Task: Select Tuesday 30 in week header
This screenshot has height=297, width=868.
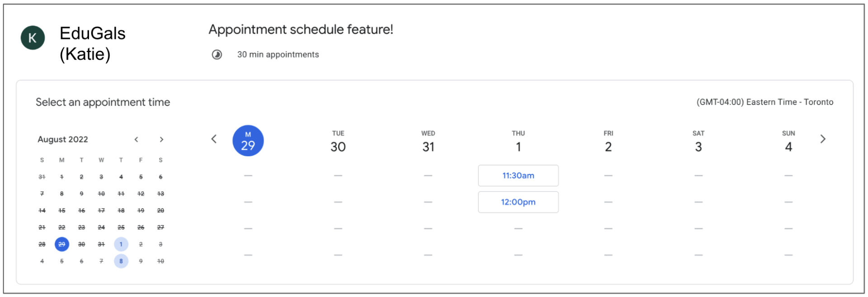Action: pos(338,142)
